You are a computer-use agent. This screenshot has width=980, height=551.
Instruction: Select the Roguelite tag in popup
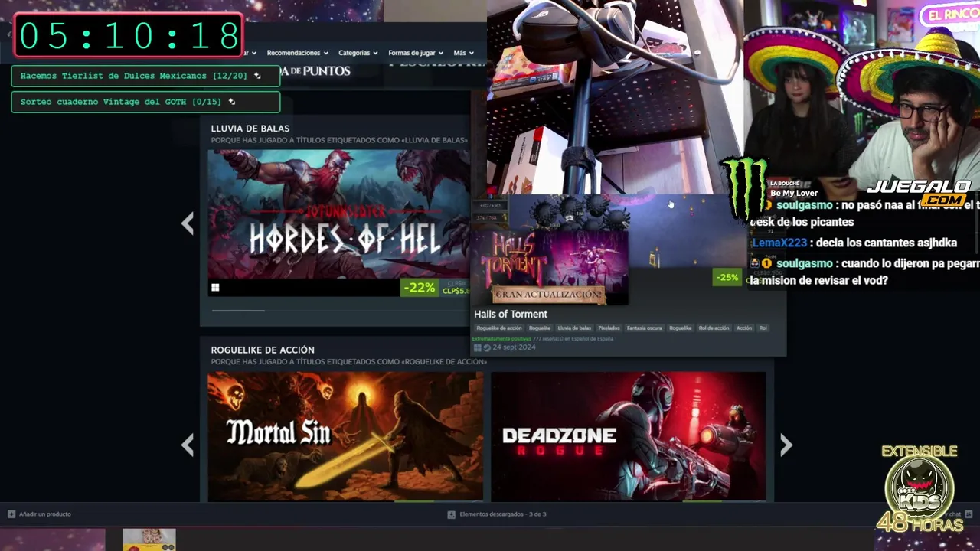(540, 328)
